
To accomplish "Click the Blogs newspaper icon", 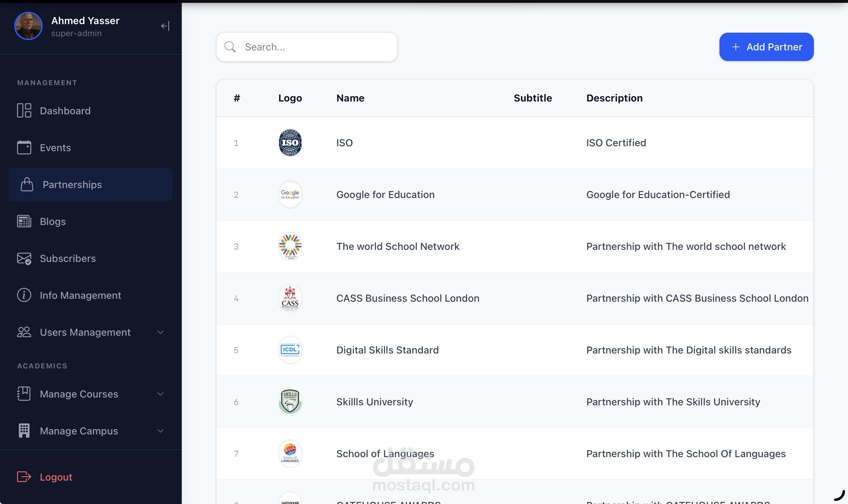I will click(24, 221).
